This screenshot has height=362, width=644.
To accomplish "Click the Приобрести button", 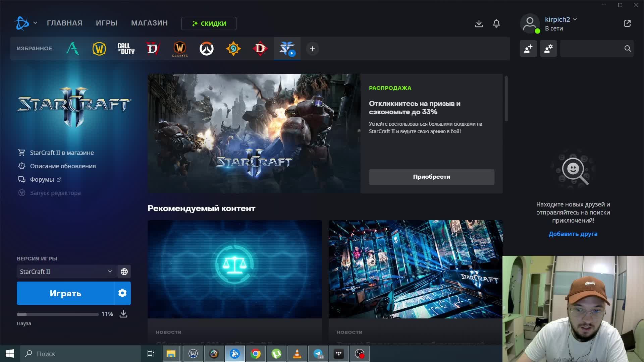I will 431,177.
